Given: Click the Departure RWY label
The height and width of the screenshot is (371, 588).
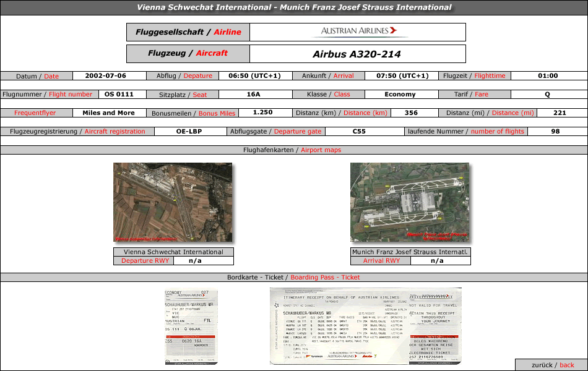Looking at the screenshot, I should (x=145, y=260).
